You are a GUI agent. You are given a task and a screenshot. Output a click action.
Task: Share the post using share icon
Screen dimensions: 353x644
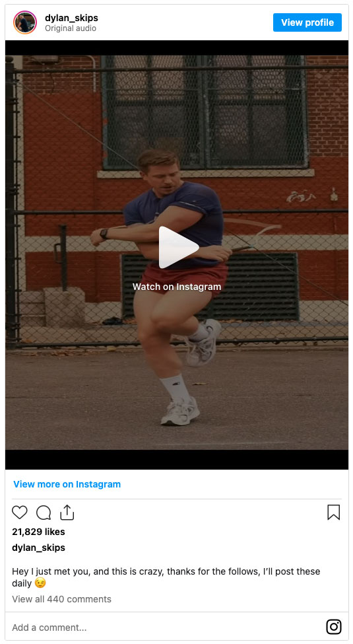tap(67, 512)
